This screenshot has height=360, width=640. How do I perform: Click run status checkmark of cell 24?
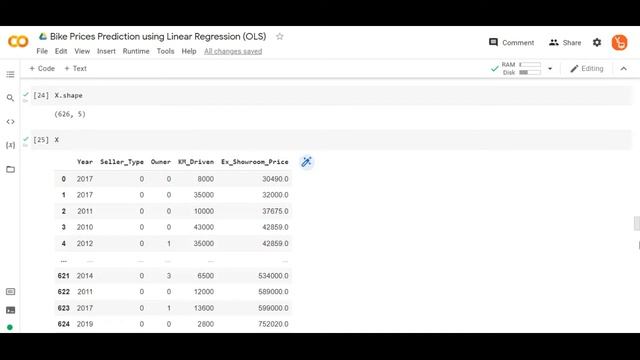click(26, 95)
